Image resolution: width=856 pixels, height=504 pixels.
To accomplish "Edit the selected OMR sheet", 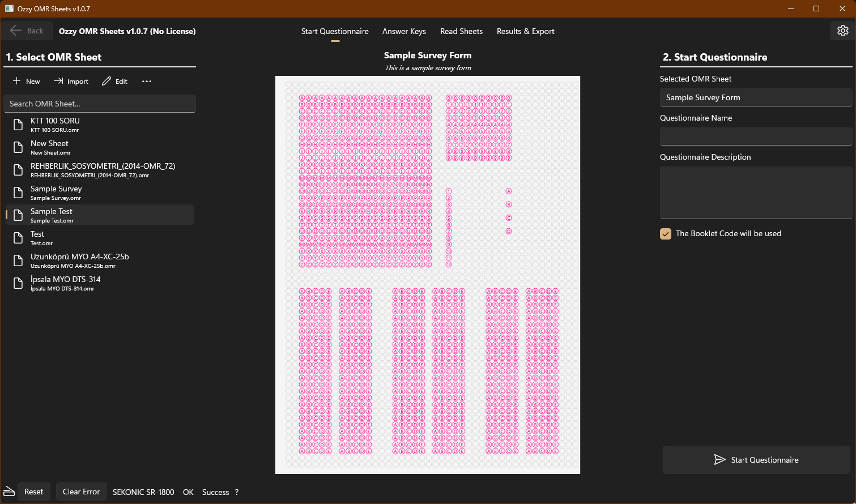I will coord(114,81).
